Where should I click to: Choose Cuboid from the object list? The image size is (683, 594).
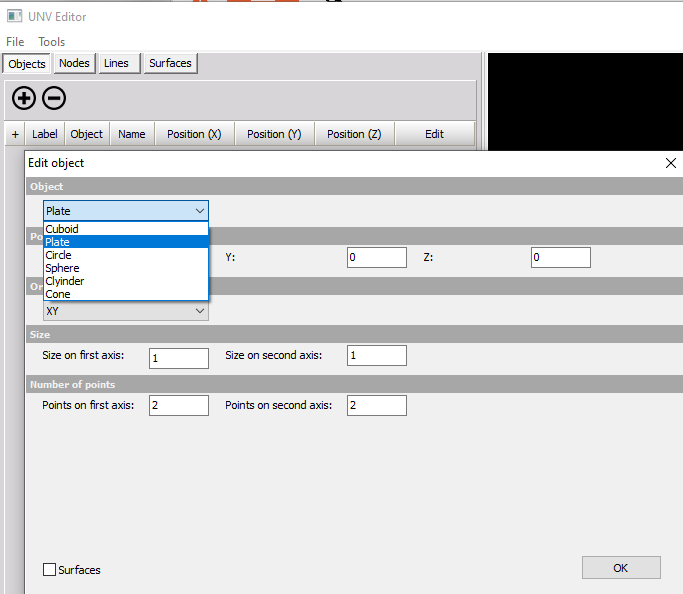(126, 229)
